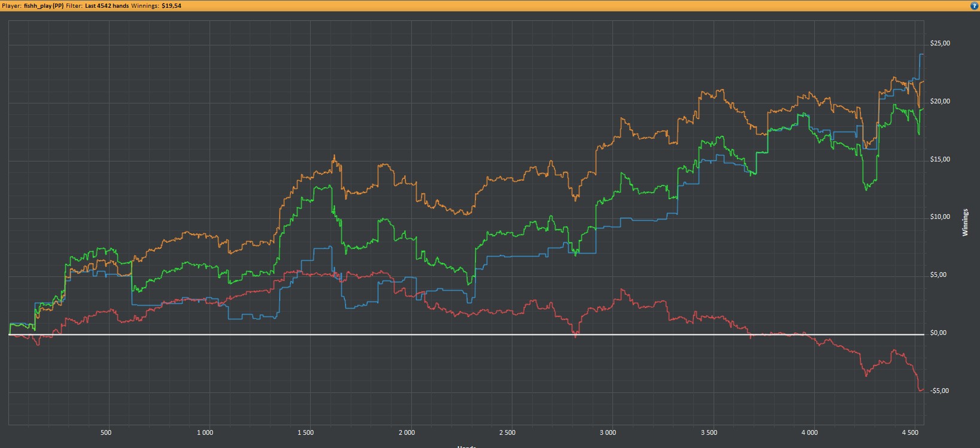The width and height of the screenshot is (980, 448).
Task: Click the "4 000" hands axis label
Action: click(809, 432)
